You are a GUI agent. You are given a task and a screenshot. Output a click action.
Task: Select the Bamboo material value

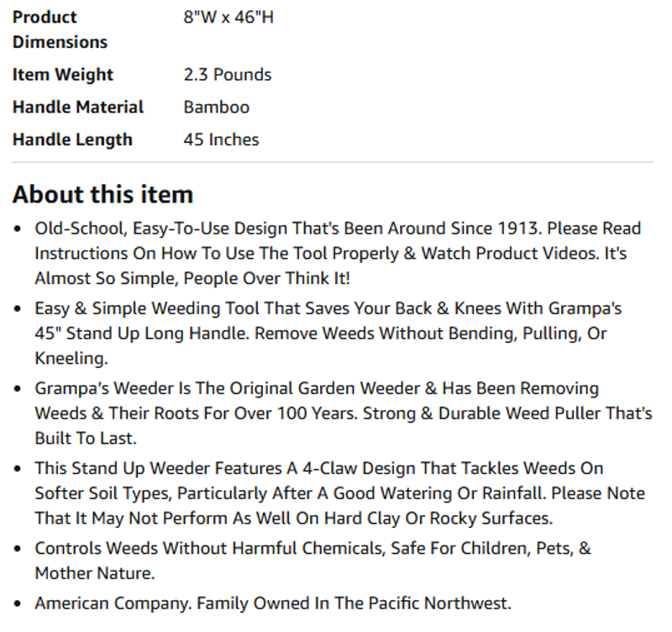217,108
